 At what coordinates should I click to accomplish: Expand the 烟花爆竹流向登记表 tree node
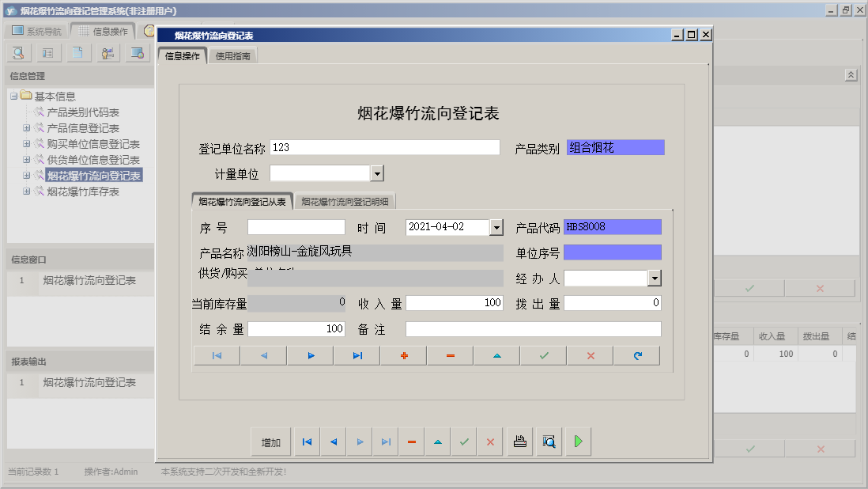tap(26, 176)
